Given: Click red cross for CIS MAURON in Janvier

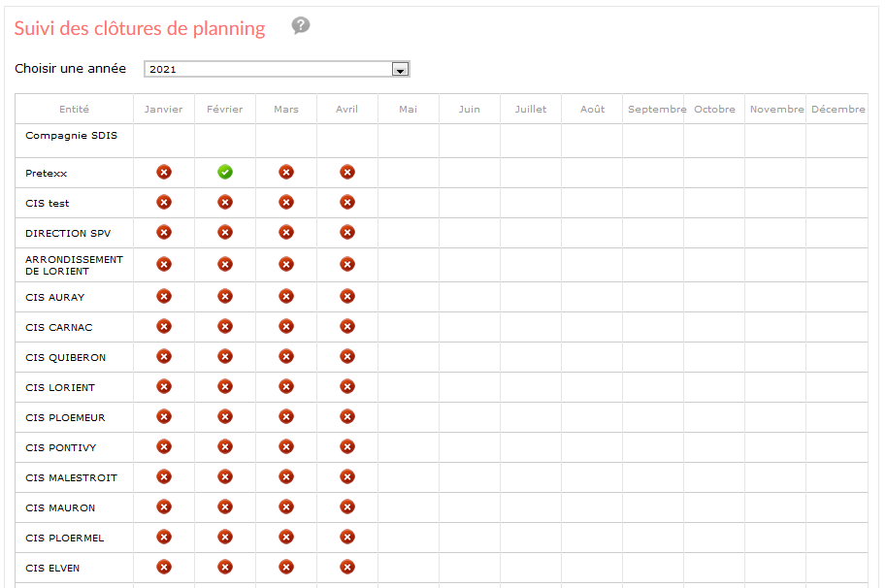Looking at the screenshot, I should click(164, 507).
